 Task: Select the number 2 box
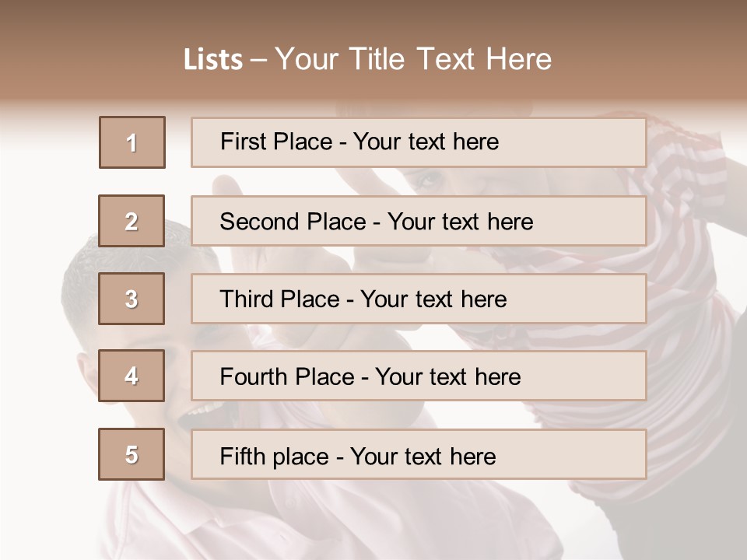pyautogui.click(x=132, y=221)
